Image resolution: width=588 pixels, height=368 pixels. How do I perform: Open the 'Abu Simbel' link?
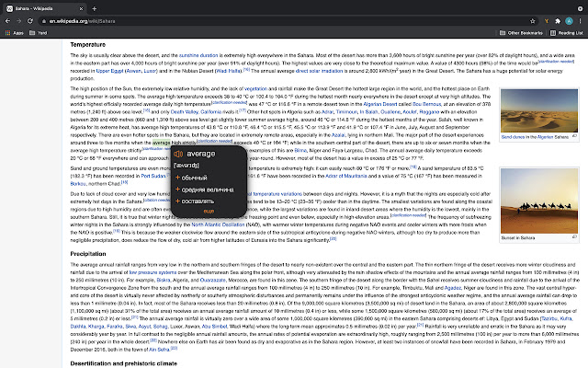214,327
